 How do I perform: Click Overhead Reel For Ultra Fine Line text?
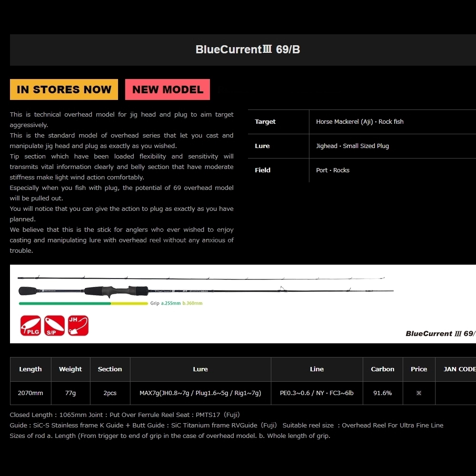pos(393,425)
